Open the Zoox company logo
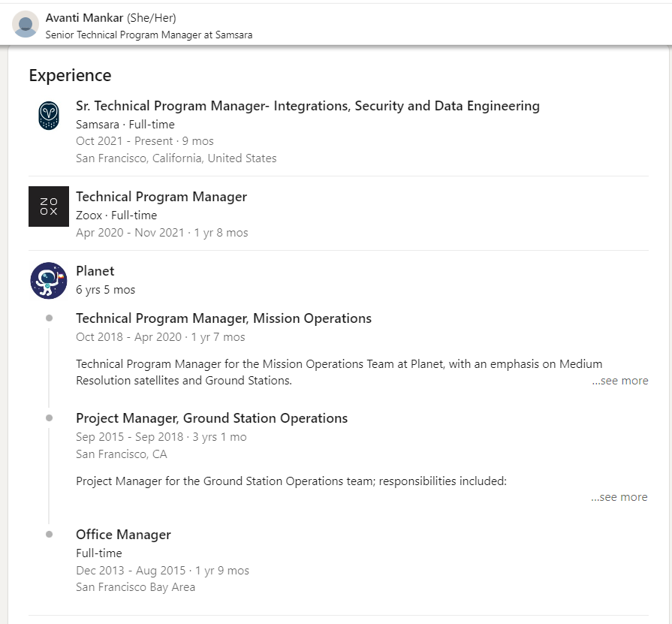This screenshot has height=624, width=672. (49, 206)
